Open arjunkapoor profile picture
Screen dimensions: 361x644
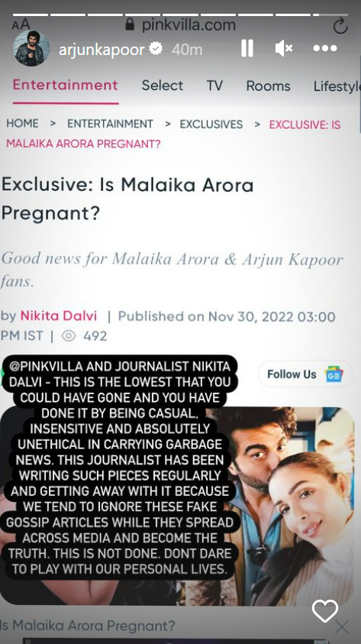(31, 48)
